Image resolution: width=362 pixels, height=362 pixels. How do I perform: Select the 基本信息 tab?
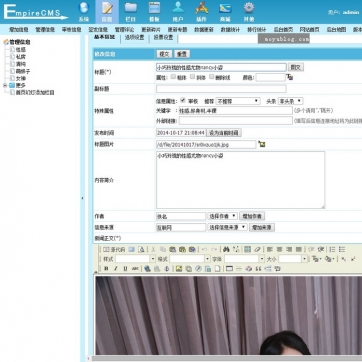pos(104,37)
